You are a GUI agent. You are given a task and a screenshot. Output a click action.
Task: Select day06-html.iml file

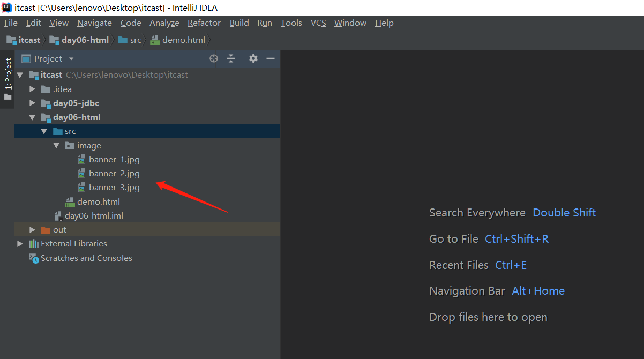147,215
